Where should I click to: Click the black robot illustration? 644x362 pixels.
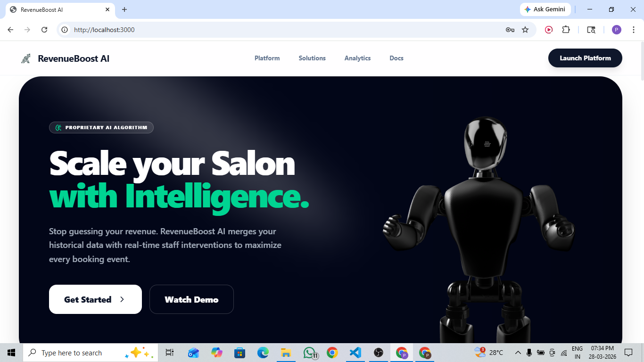(479, 230)
